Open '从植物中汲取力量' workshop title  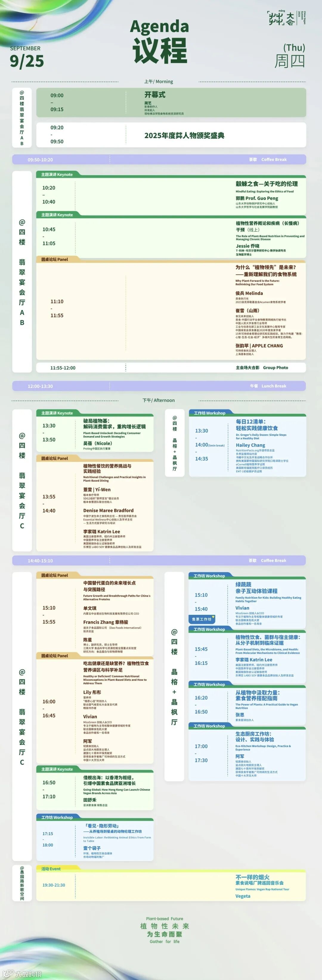pos(257,695)
